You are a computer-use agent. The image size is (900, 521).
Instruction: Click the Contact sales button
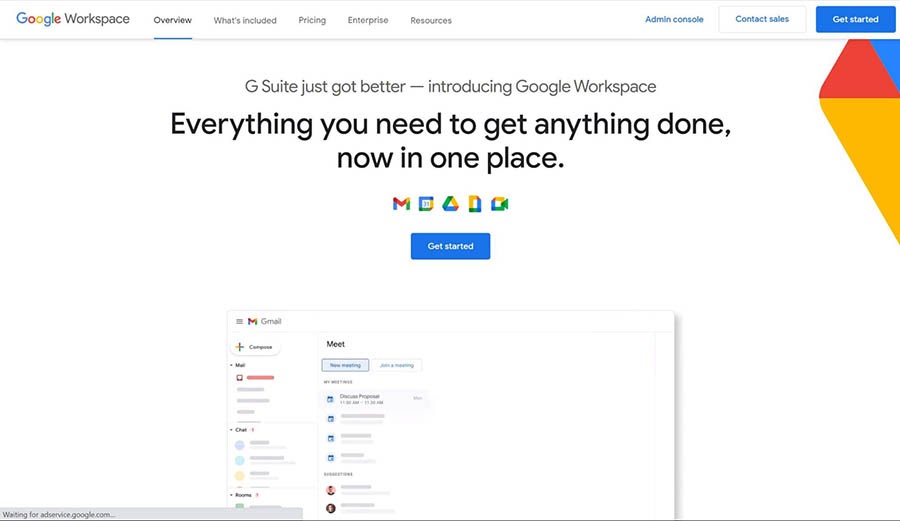coord(762,19)
